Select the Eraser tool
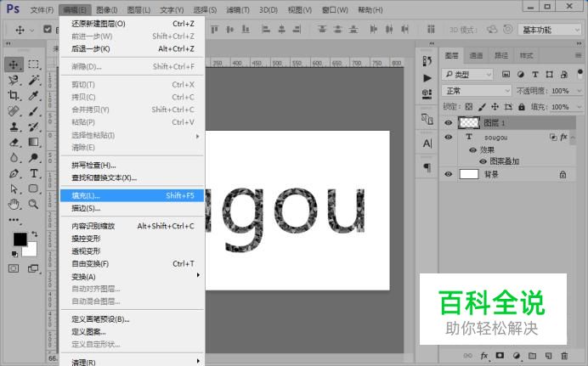Image resolution: width=588 pixels, height=366 pixels. point(14,143)
